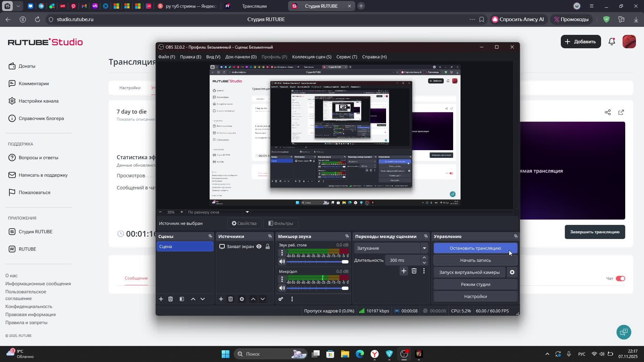Open Затухание transition dropdown

[391, 248]
